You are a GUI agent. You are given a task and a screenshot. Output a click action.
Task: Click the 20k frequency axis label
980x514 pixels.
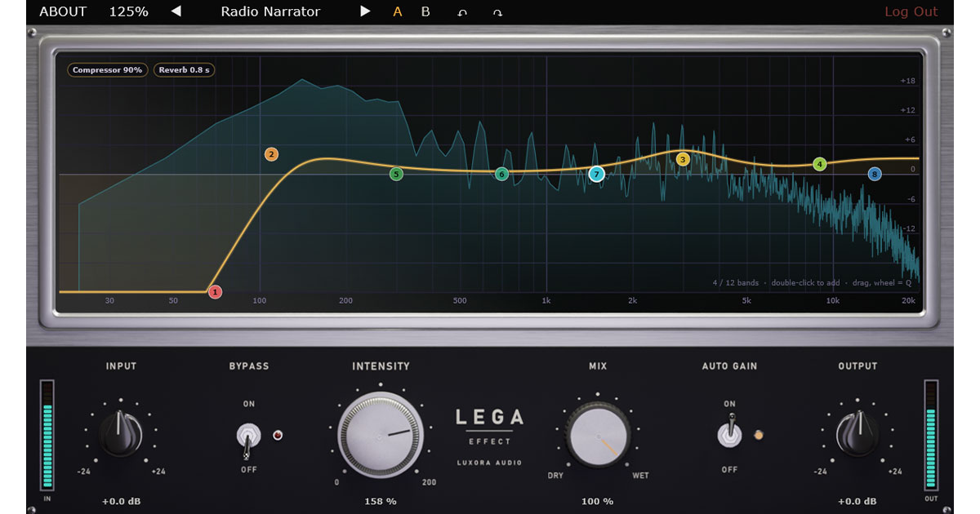(908, 301)
